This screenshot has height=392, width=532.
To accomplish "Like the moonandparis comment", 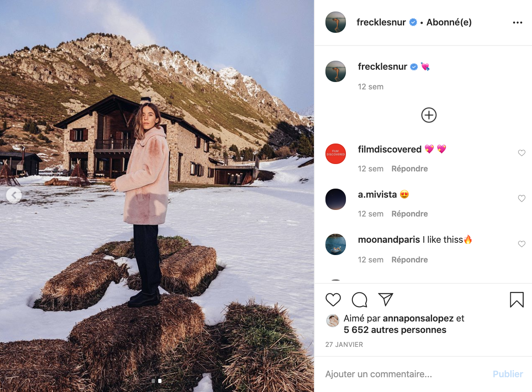I will tap(521, 244).
